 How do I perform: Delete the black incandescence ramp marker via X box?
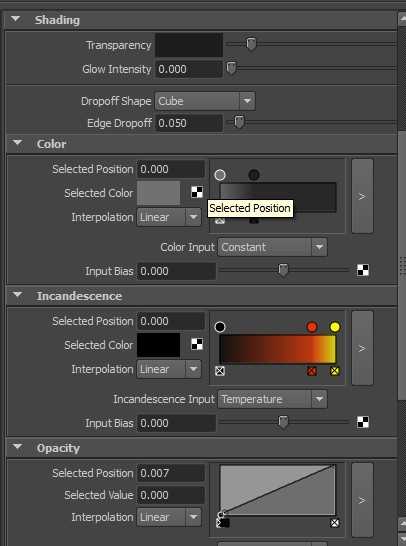[220, 371]
